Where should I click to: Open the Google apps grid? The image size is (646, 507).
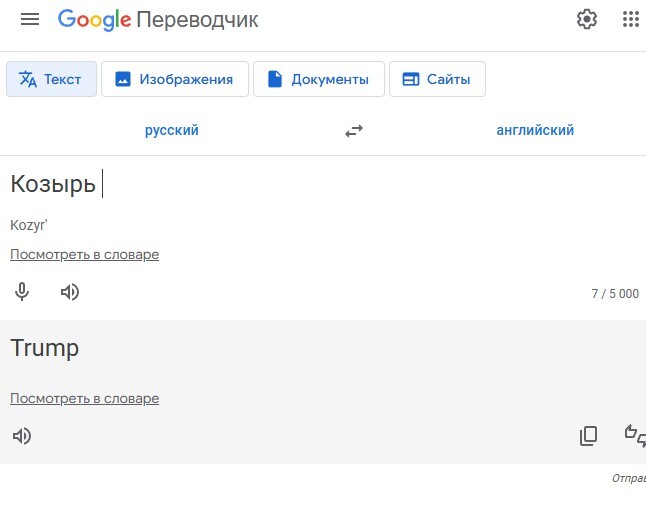[631, 19]
